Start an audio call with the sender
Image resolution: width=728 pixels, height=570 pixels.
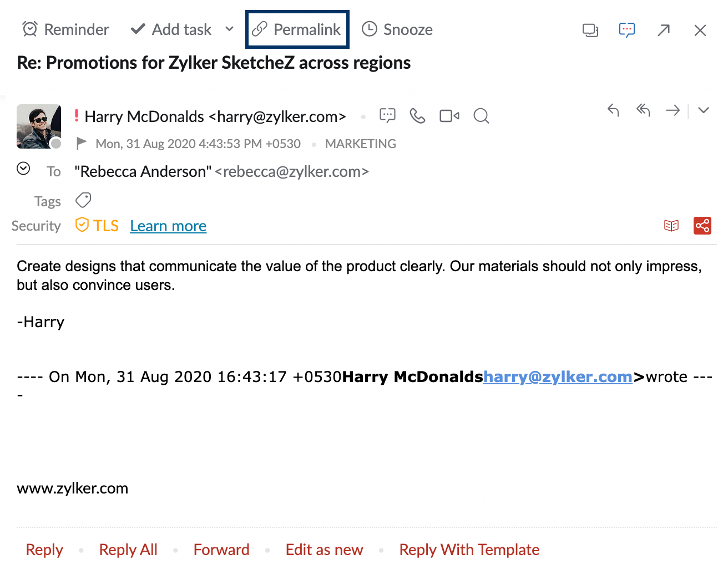pyautogui.click(x=417, y=115)
